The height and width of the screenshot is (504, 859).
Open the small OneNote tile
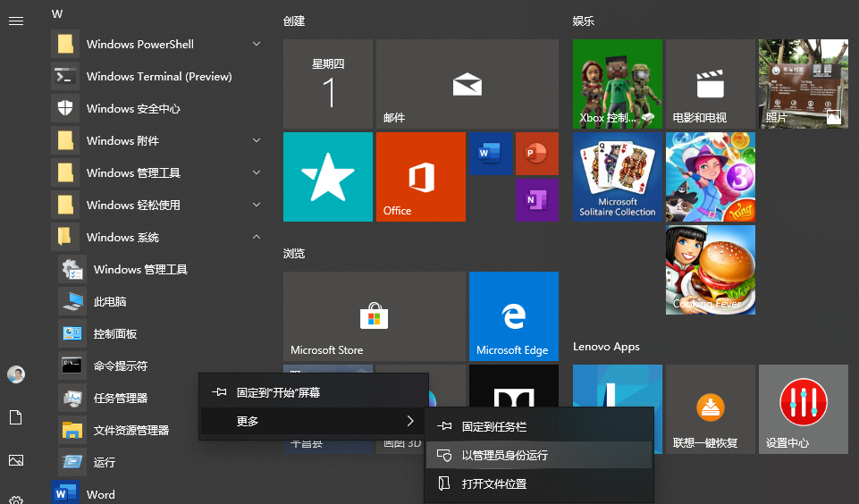[537, 200]
